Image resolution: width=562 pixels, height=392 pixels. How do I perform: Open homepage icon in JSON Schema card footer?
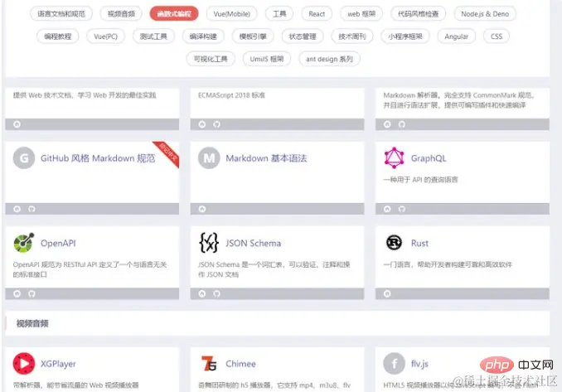202,294
